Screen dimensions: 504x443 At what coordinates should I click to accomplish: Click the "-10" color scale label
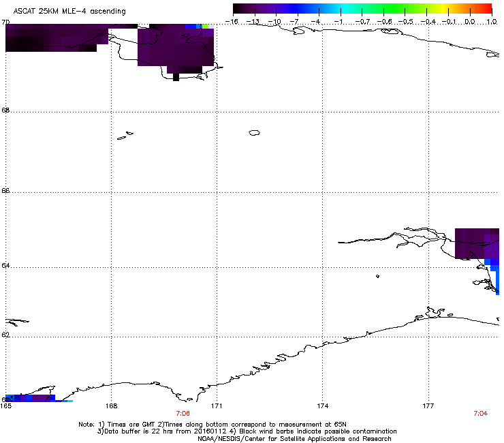(274, 22)
